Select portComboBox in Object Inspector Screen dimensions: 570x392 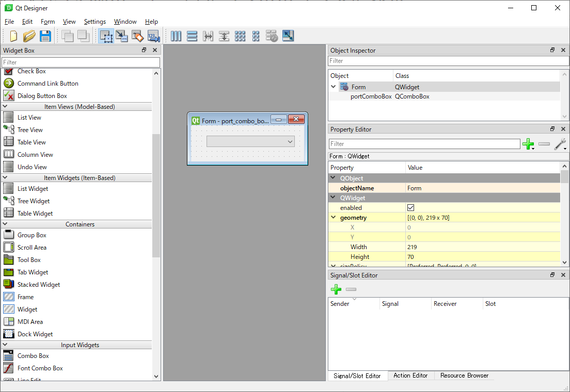371,96
